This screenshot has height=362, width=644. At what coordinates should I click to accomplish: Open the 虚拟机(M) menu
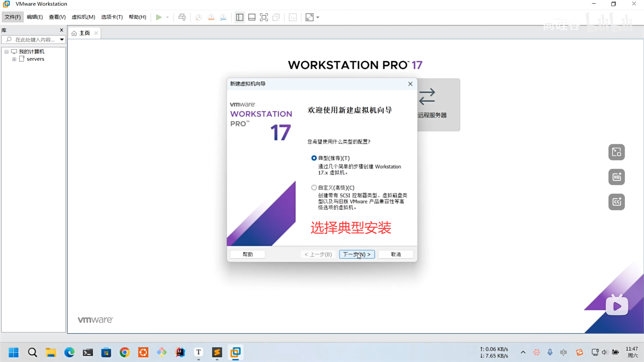(x=83, y=17)
